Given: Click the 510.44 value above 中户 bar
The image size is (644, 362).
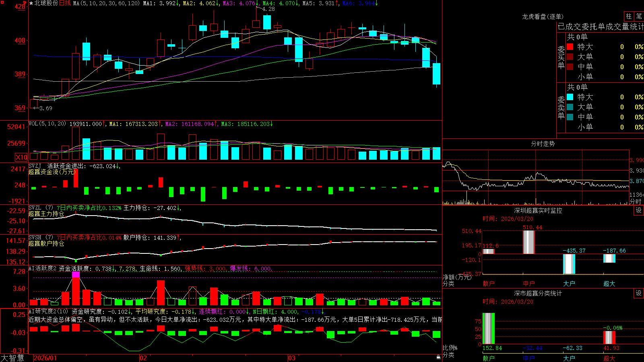Looking at the screenshot, I should (533, 227).
